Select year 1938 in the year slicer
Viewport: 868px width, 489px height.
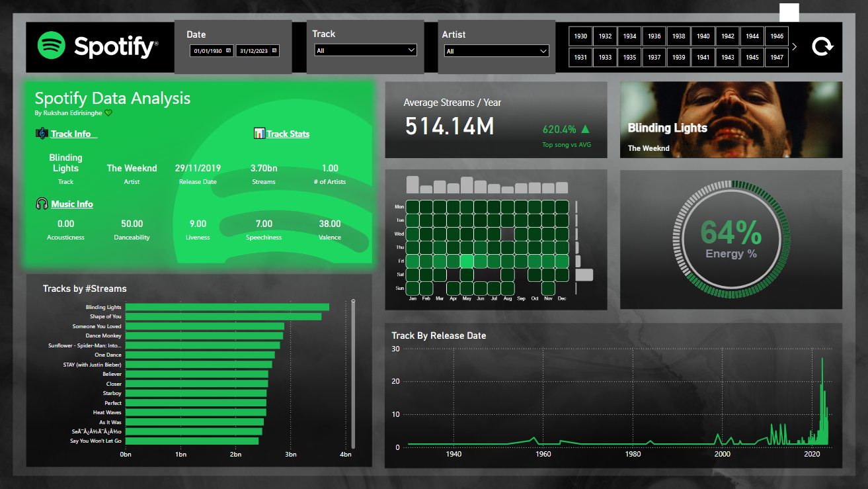click(678, 36)
